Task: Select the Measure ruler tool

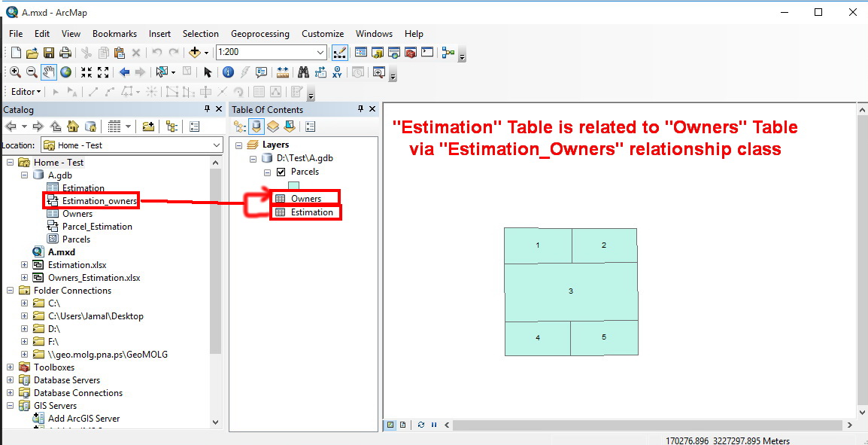Action: click(x=283, y=72)
